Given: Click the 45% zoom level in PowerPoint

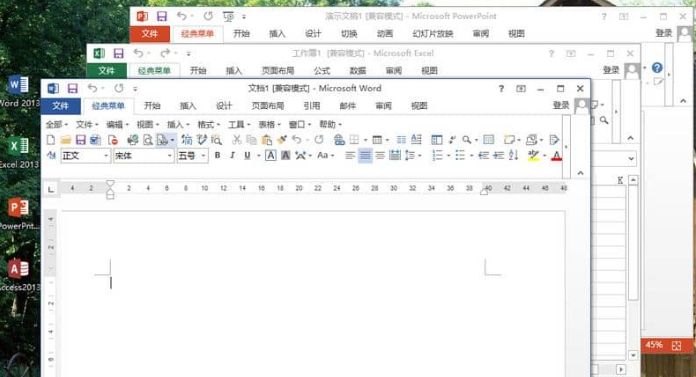Looking at the screenshot, I should coord(654,345).
